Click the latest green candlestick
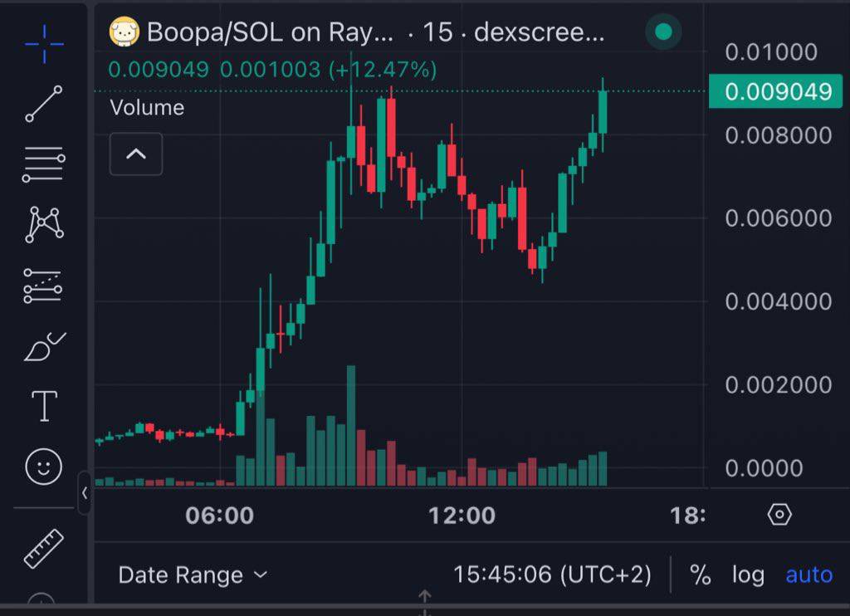 coord(603,112)
